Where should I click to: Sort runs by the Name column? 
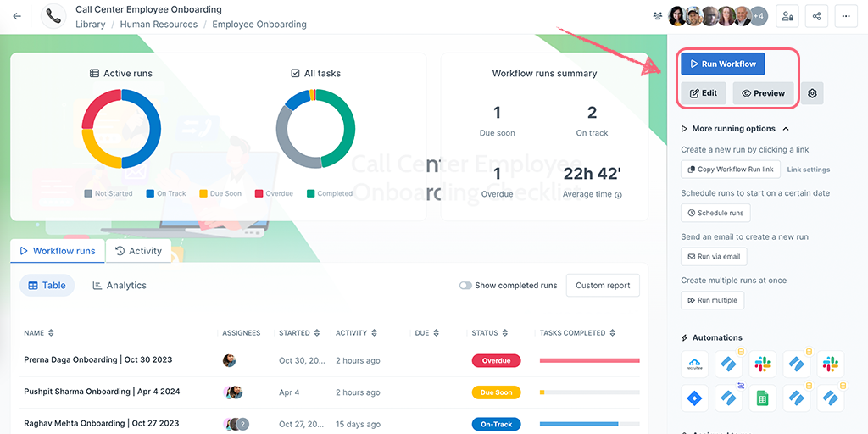[51, 333]
